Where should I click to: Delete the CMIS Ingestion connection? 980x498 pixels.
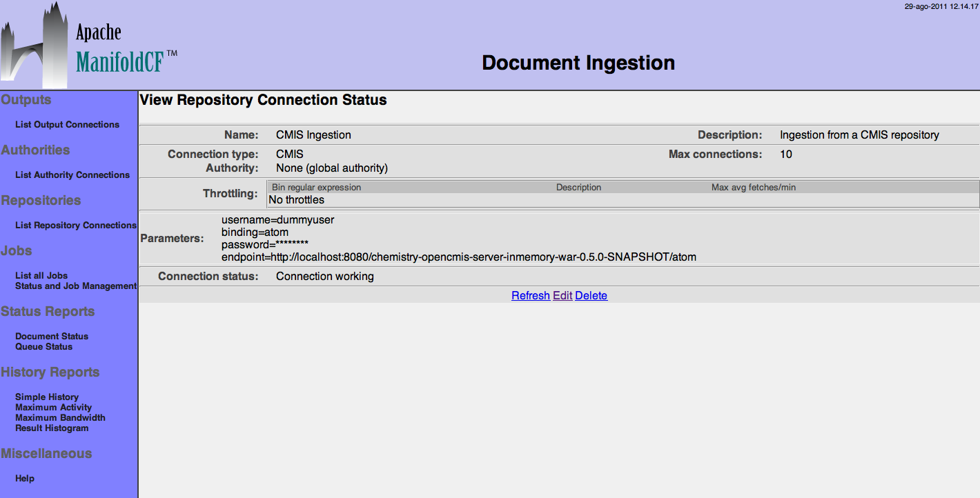pyautogui.click(x=591, y=296)
